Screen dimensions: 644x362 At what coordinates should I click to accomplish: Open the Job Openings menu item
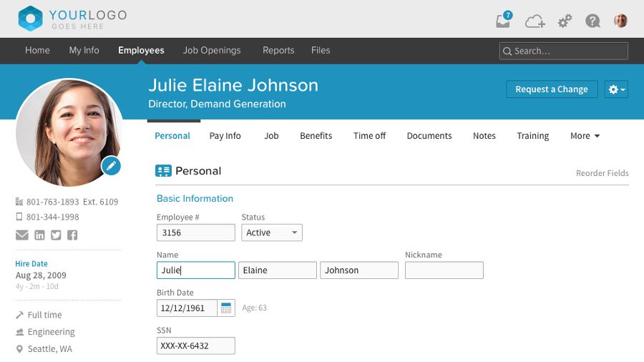tap(212, 50)
